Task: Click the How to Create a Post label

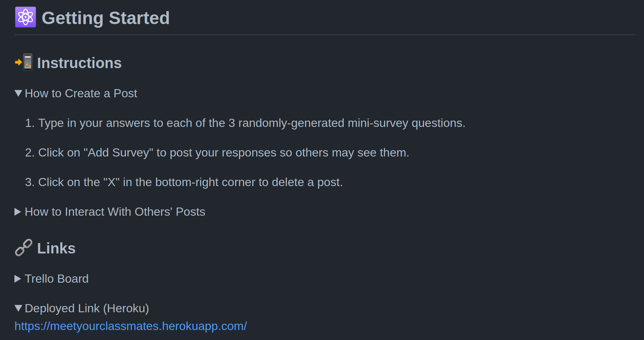Action: click(x=81, y=93)
